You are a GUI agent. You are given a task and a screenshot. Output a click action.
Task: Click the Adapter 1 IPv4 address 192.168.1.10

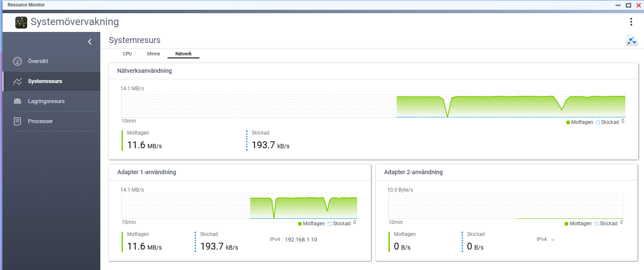(301, 239)
